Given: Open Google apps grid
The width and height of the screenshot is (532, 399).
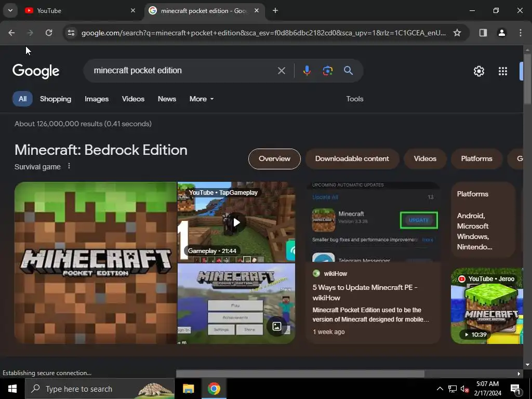Looking at the screenshot, I should (503, 71).
